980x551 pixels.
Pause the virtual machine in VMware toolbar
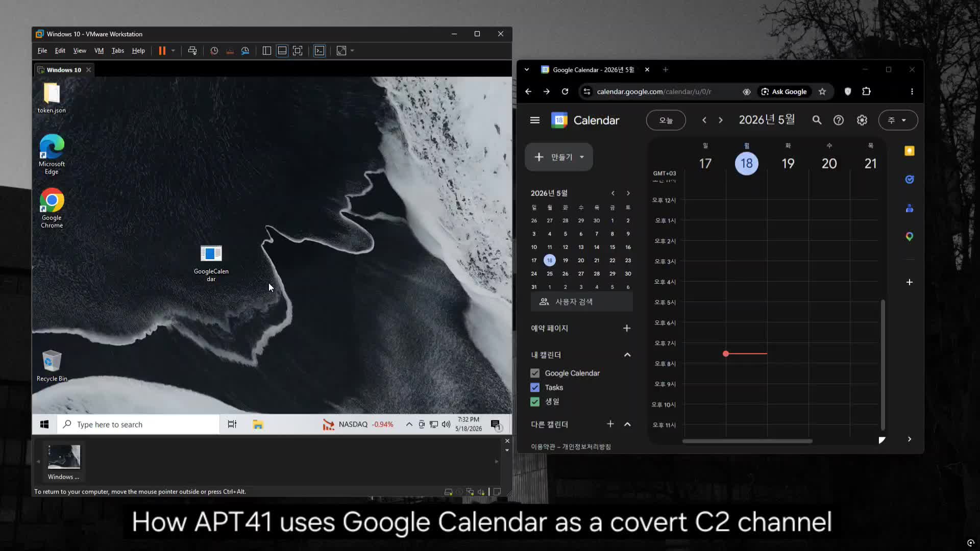(162, 51)
